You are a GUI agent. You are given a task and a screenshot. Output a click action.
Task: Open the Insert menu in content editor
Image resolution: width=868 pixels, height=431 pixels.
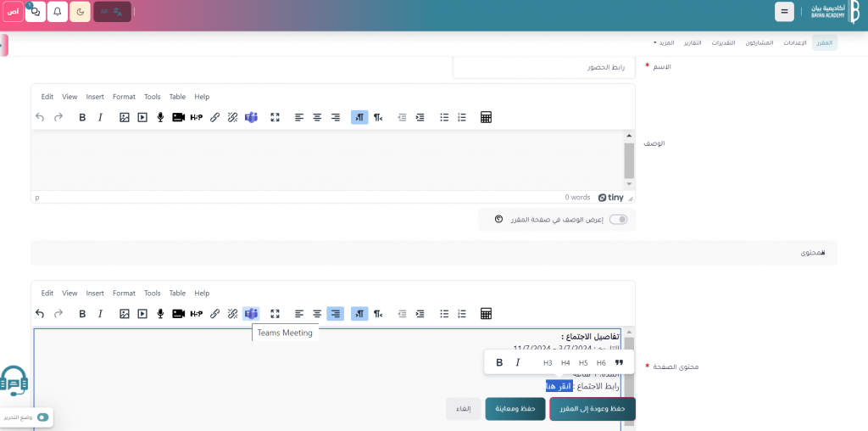[x=95, y=294]
